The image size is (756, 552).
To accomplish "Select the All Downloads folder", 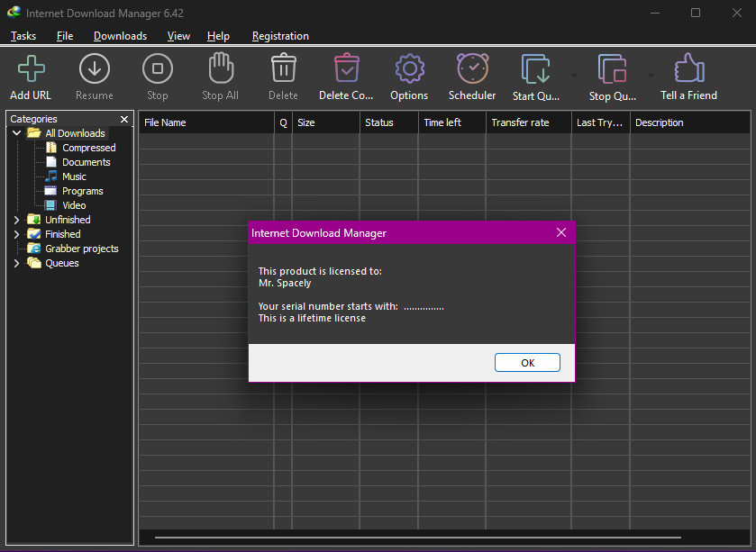I will click(x=75, y=133).
